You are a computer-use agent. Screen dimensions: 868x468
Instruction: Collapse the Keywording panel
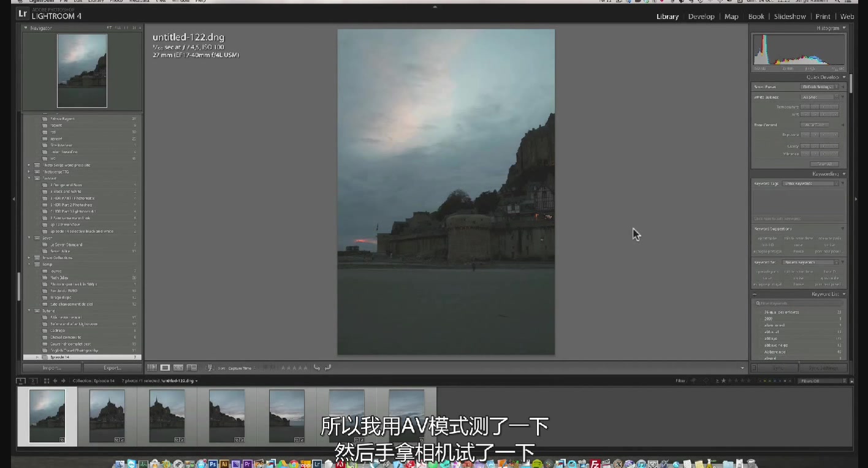coord(844,174)
